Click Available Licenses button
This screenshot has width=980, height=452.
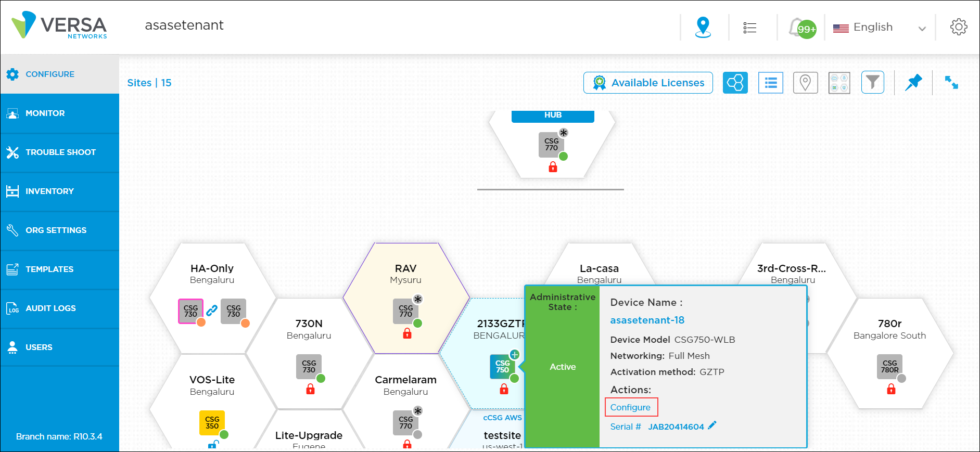tap(648, 83)
